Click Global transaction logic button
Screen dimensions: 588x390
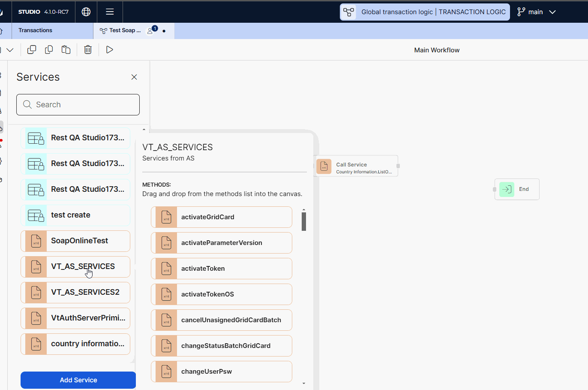[x=425, y=12]
